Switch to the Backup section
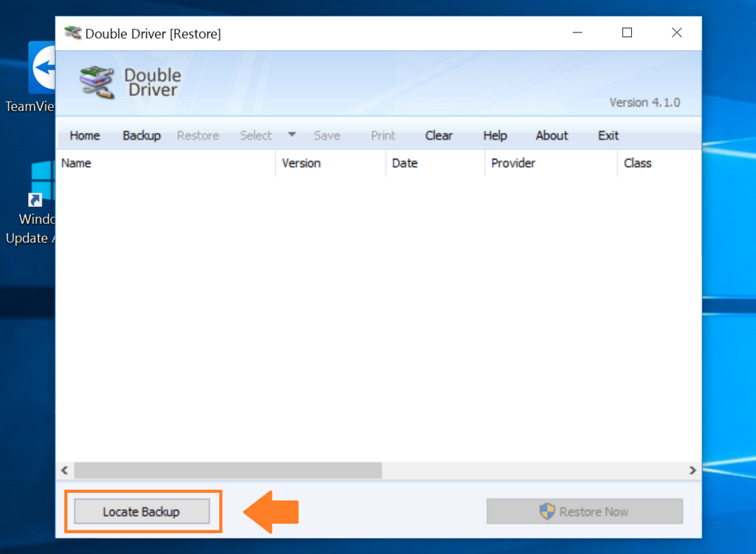Screen dimensions: 756x554 [x=141, y=136]
